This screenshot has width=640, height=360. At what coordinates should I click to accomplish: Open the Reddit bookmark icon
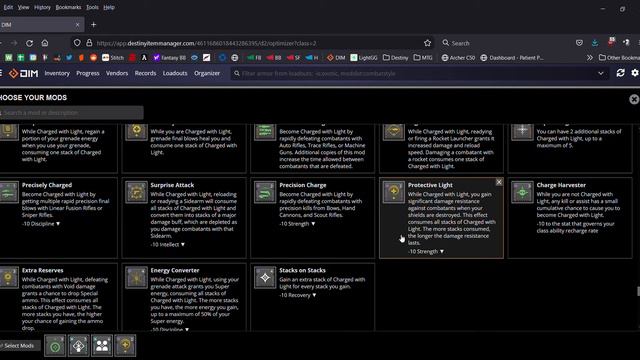(93, 58)
